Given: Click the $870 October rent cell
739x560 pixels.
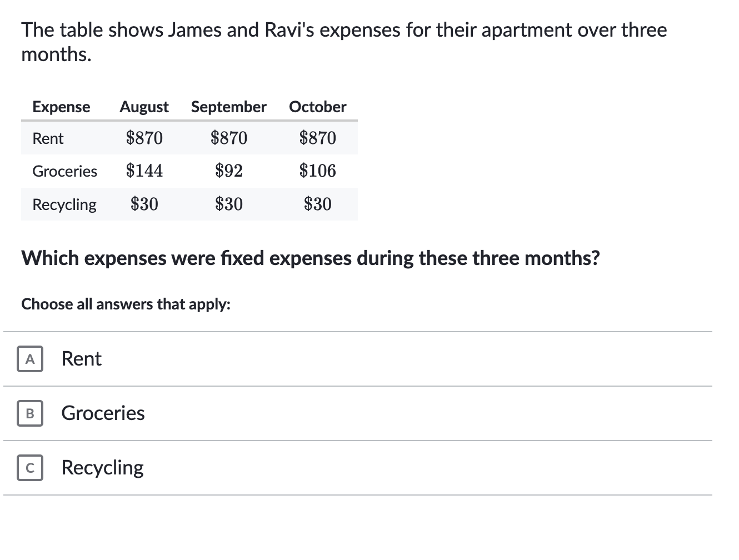Looking at the screenshot, I should 318,138.
